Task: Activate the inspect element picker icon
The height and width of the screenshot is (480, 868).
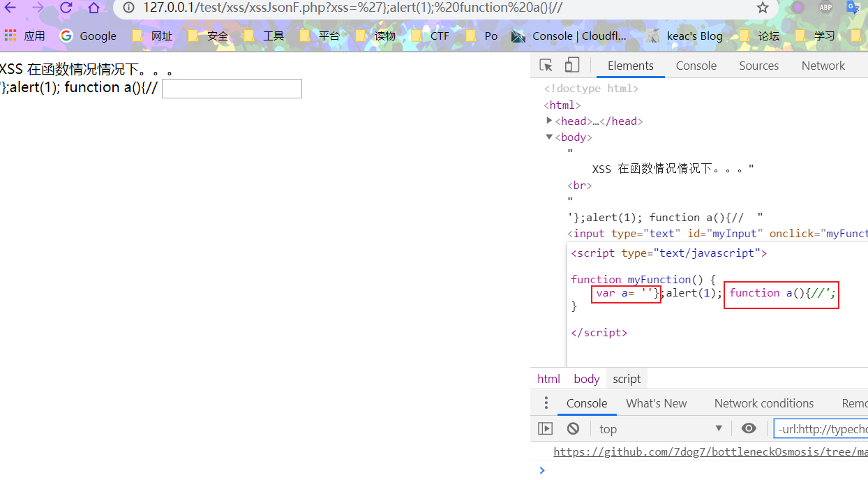Action: (x=546, y=66)
